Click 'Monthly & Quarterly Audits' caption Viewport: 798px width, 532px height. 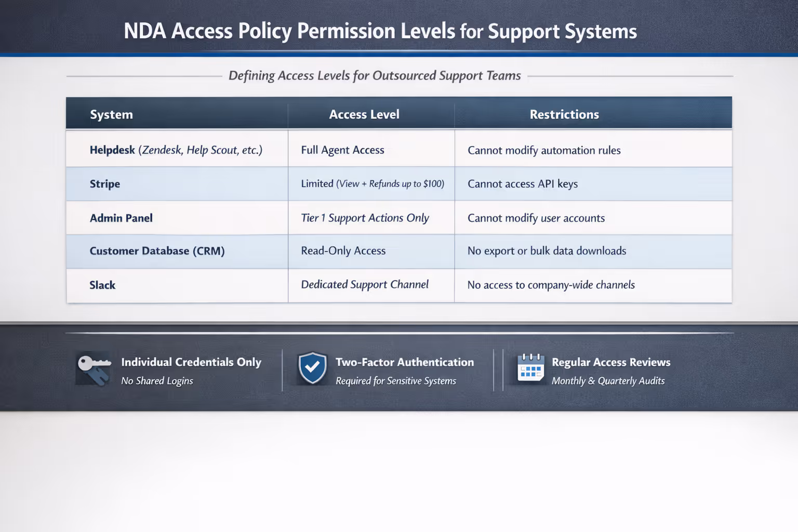pos(608,381)
